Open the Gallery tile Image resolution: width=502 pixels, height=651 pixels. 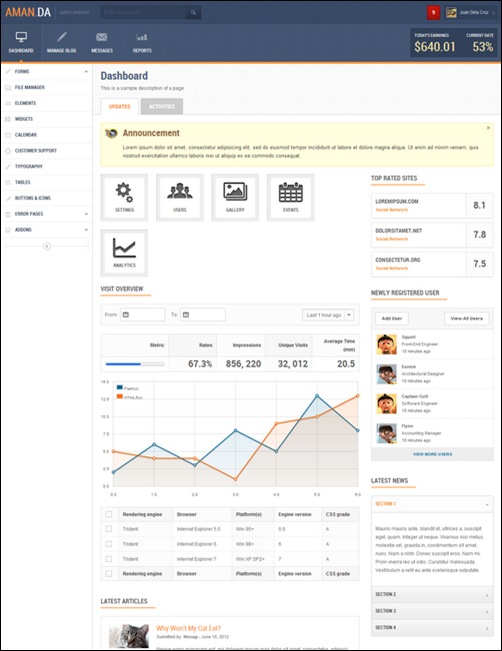pos(235,198)
